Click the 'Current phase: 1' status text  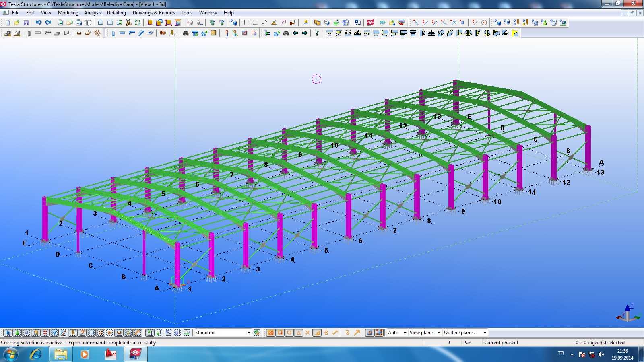[501, 343]
